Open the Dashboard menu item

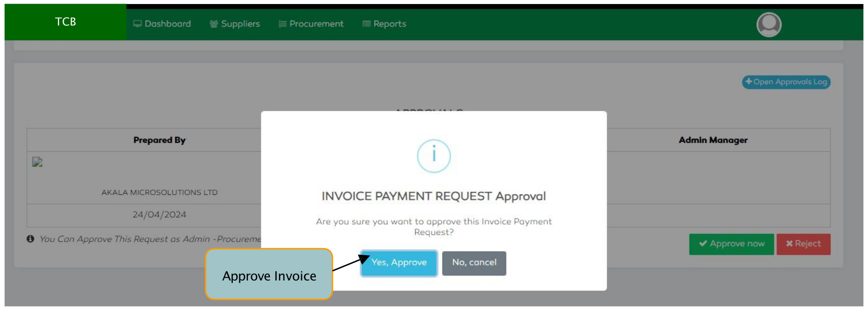tap(162, 24)
